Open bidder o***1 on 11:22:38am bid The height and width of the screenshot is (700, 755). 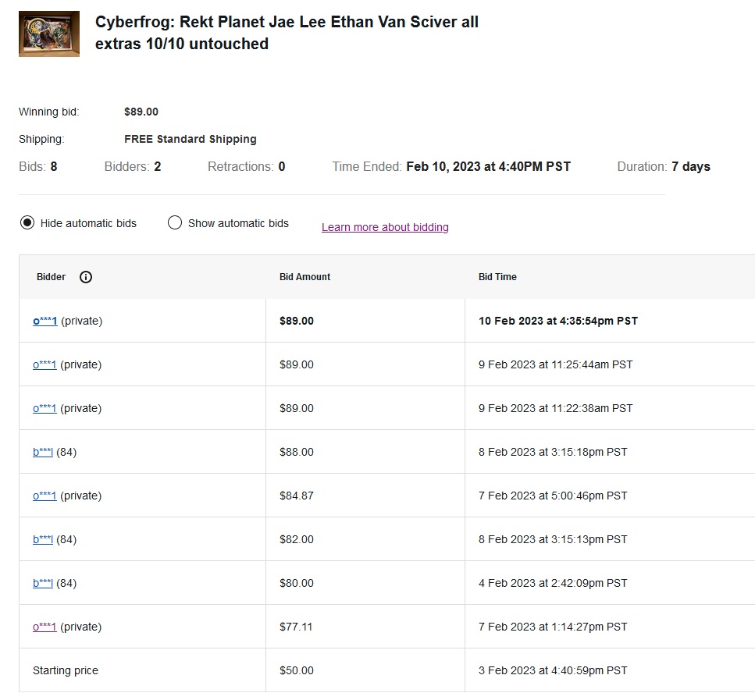point(45,408)
